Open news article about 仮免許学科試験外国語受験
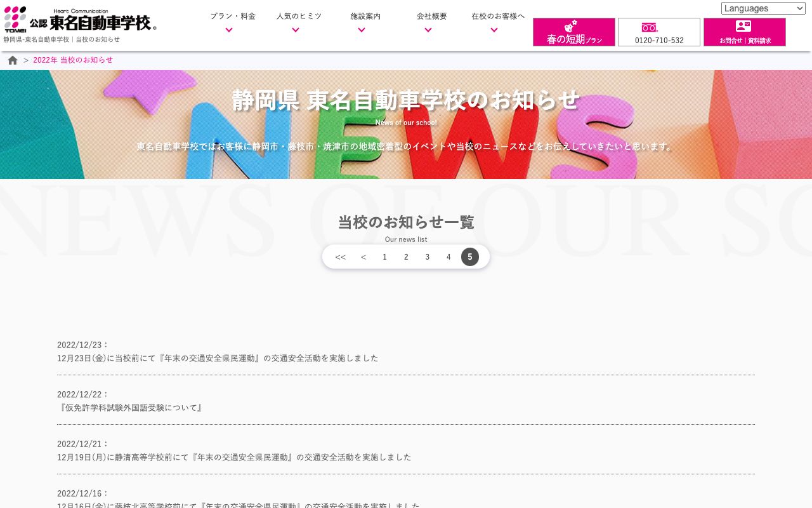Image resolution: width=812 pixels, height=508 pixels. tap(131, 407)
